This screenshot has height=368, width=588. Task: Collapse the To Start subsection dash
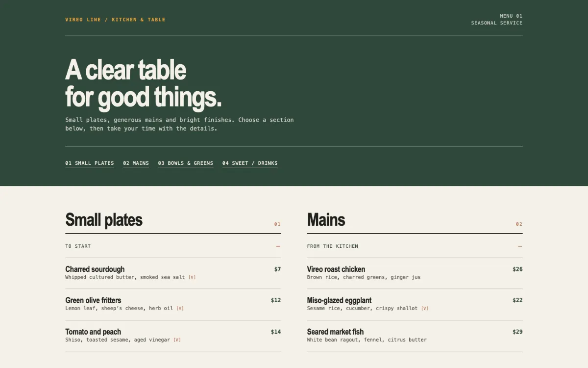click(x=278, y=246)
